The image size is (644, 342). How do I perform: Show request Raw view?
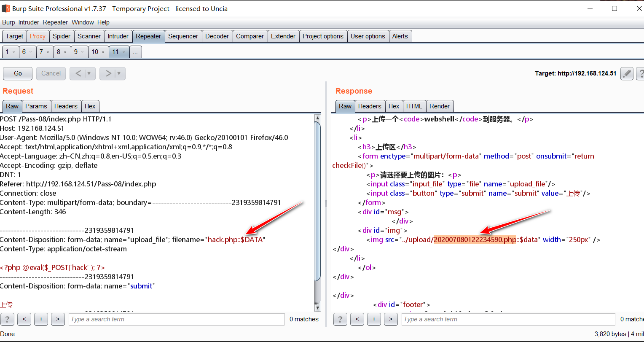[x=12, y=106]
